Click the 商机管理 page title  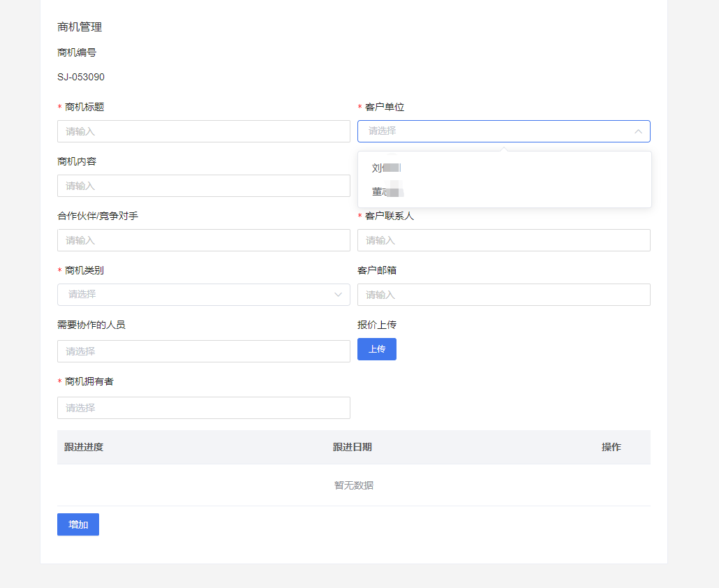coord(80,27)
